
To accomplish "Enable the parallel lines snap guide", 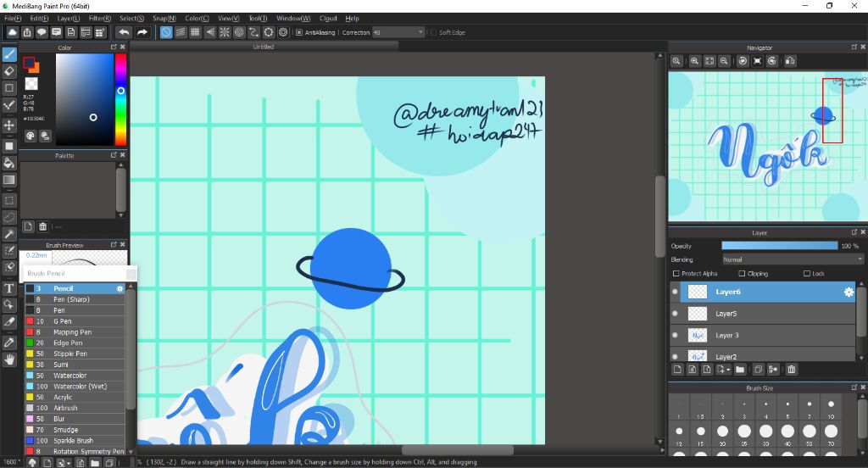I will 181,32.
